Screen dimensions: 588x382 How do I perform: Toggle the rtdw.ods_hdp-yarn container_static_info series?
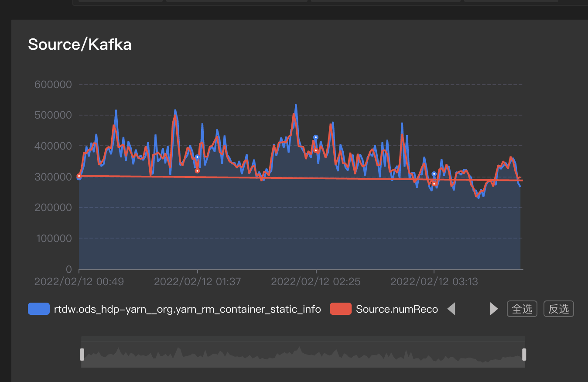point(174,309)
